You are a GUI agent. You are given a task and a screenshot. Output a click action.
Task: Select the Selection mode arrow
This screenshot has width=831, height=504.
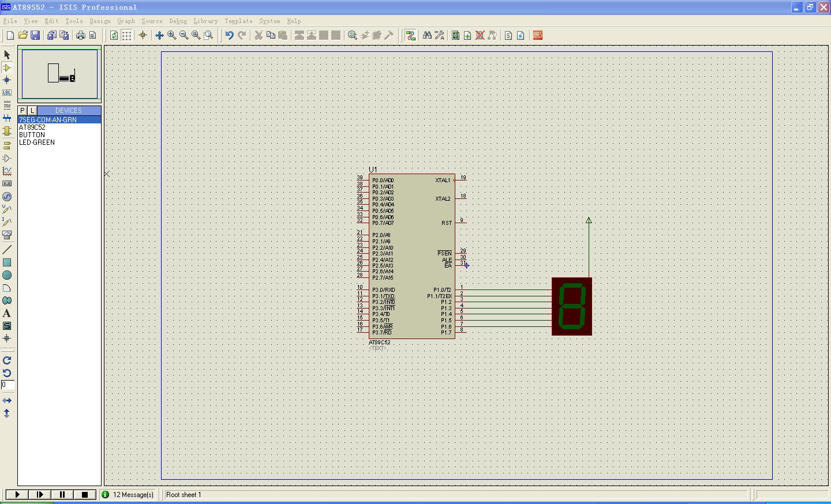point(7,55)
